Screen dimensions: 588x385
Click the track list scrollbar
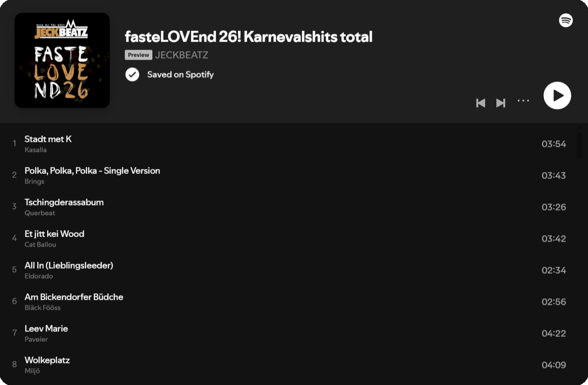click(580, 145)
